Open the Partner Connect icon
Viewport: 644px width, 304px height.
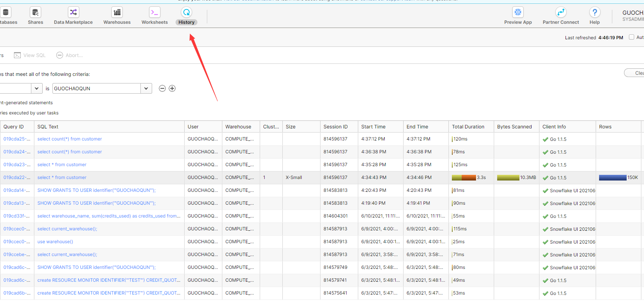(561, 12)
